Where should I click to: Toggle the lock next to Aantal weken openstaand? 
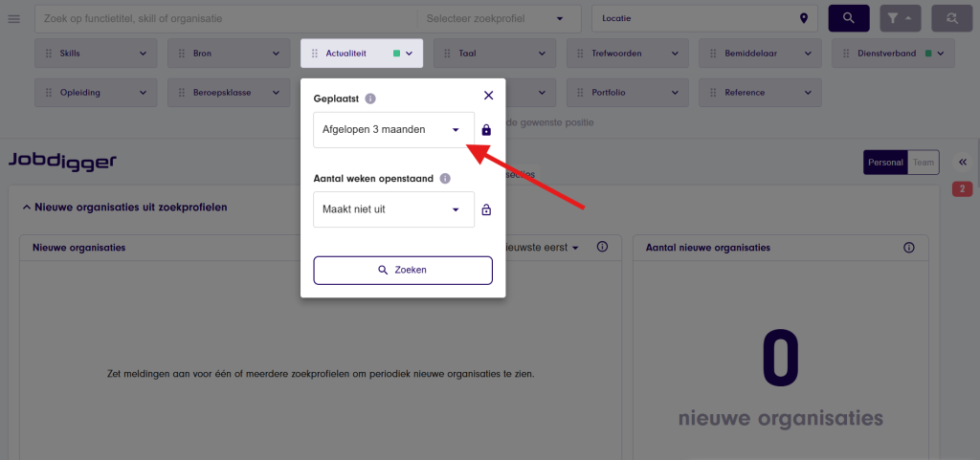(x=486, y=209)
